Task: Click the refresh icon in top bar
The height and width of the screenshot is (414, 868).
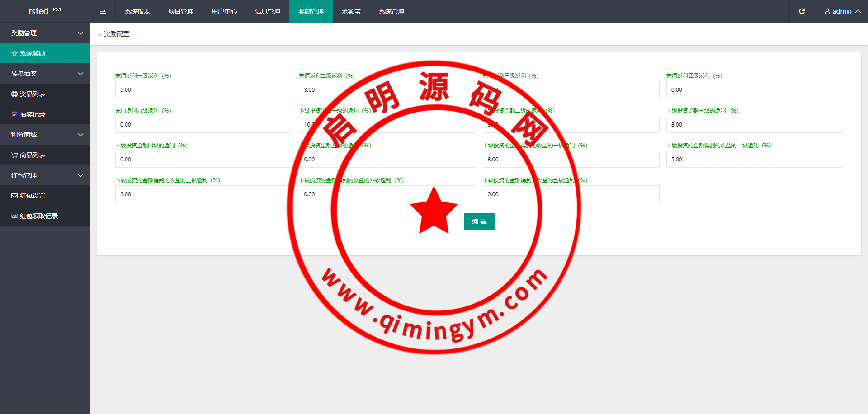Action: click(x=802, y=11)
